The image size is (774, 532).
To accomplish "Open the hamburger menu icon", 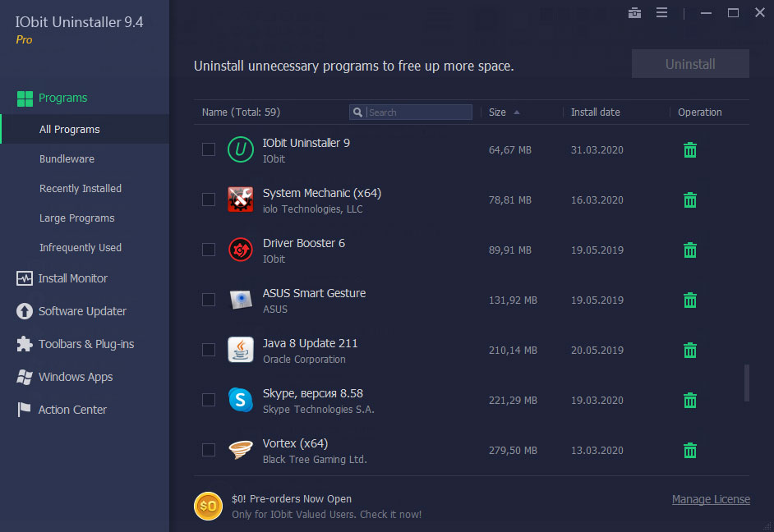I will coord(662,13).
